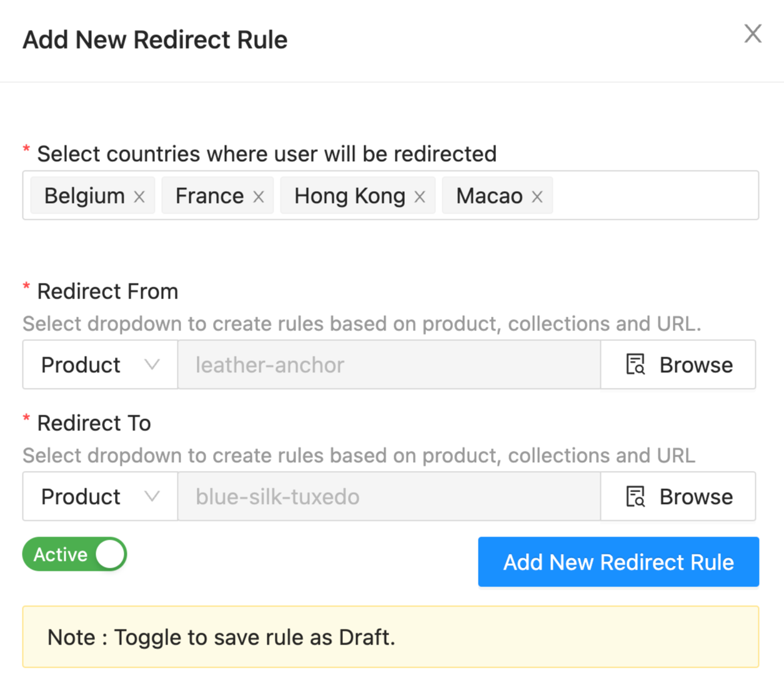
Task: Click the Redirect To browse search icon
Action: tap(635, 497)
